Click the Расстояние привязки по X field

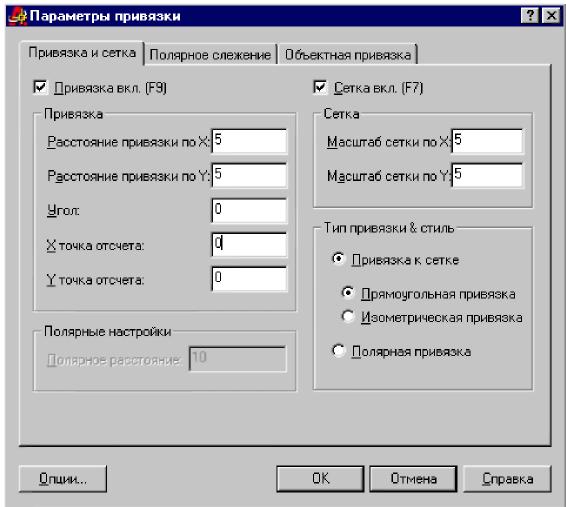(249, 141)
